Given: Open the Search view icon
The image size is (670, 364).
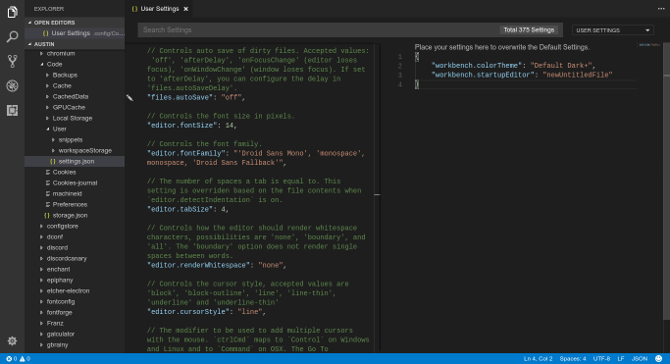Looking at the screenshot, I should pyautogui.click(x=12, y=37).
